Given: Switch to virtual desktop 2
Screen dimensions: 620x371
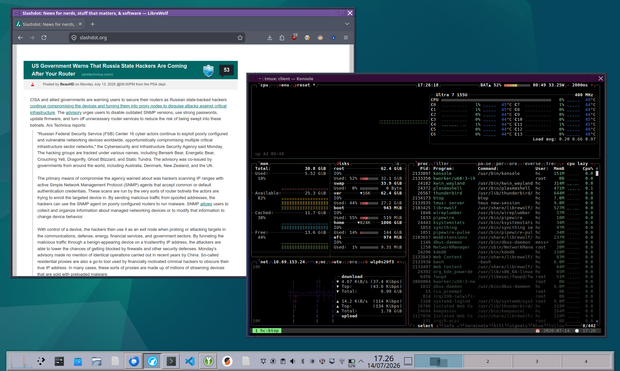Looking at the screenshot, I should (488, 361).
